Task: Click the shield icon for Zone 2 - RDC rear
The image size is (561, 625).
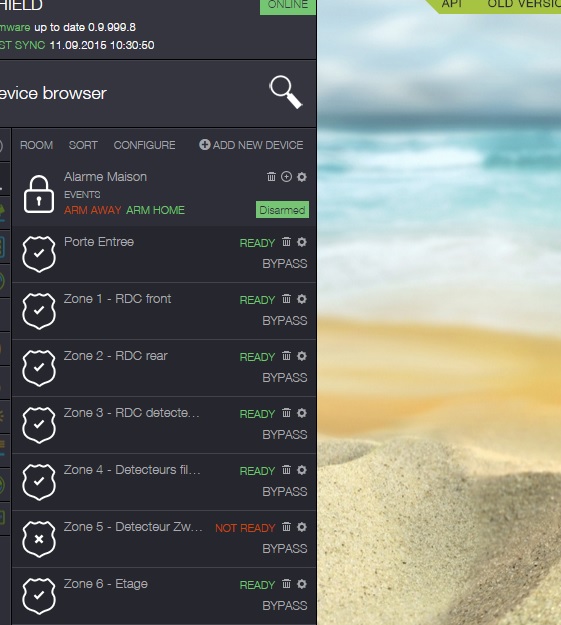Action: tap(39, 368)
